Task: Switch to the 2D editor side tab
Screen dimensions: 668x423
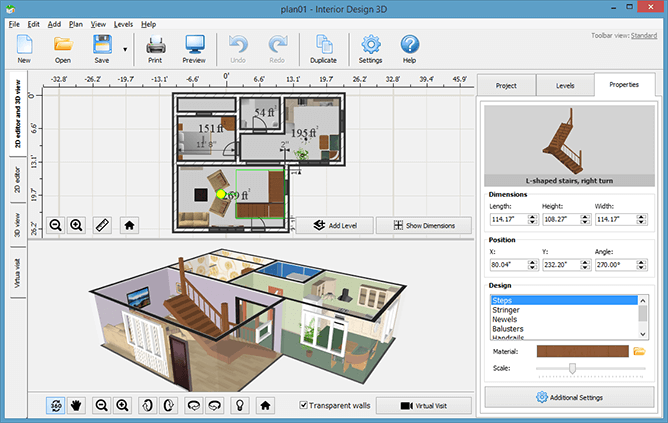Action: 17,180
